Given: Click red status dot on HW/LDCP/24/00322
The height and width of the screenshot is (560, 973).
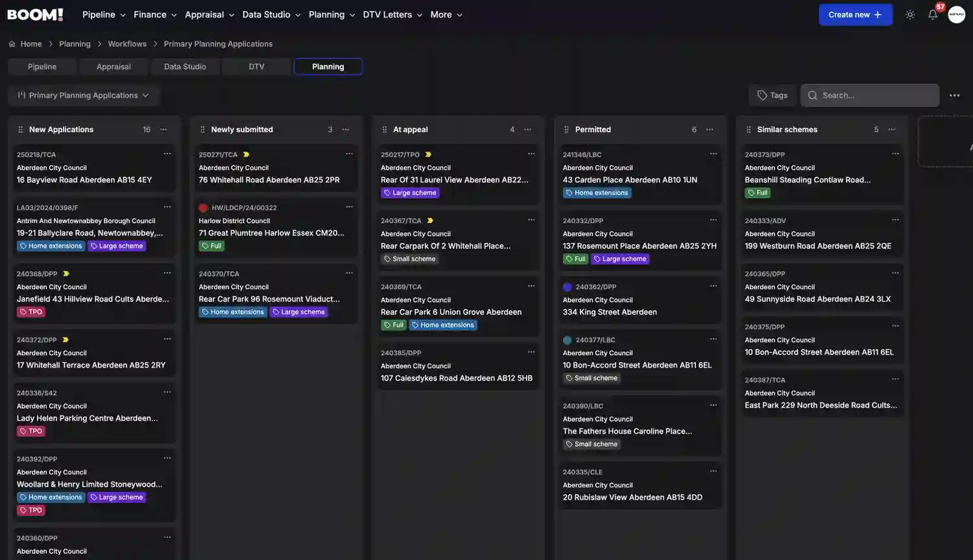Looking at the screenshot, I should tap(203, 208).
